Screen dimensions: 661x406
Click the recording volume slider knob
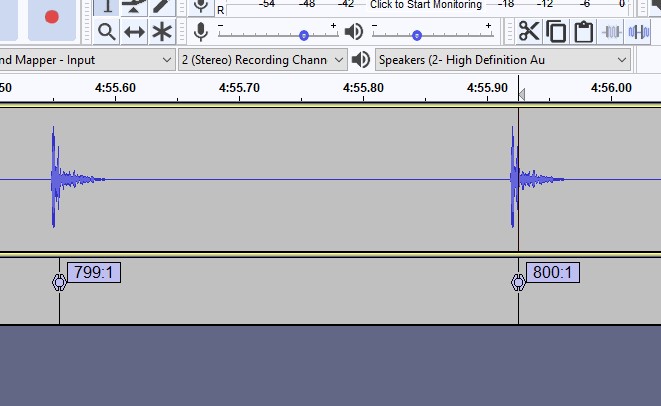304,35
